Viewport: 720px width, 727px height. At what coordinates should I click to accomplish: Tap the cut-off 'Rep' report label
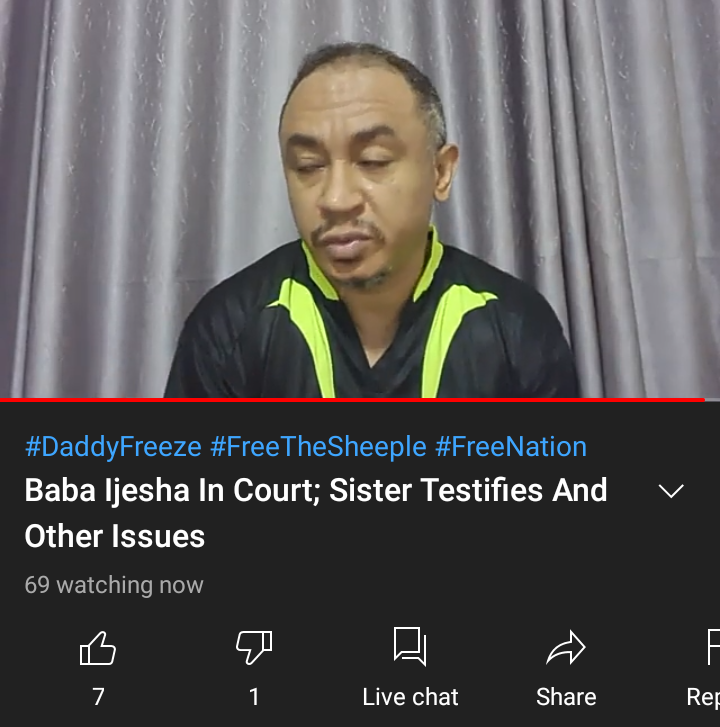coord(703,697)
